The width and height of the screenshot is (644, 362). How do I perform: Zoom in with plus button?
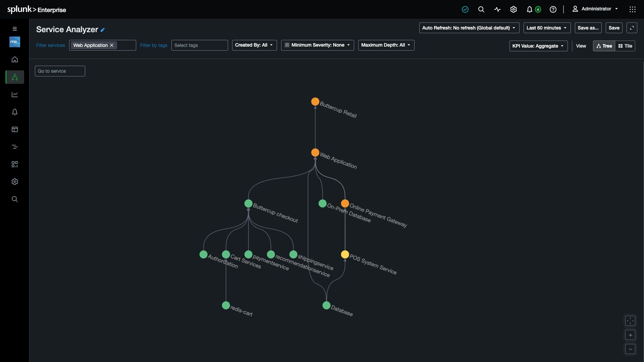click(x=630, y=335)
